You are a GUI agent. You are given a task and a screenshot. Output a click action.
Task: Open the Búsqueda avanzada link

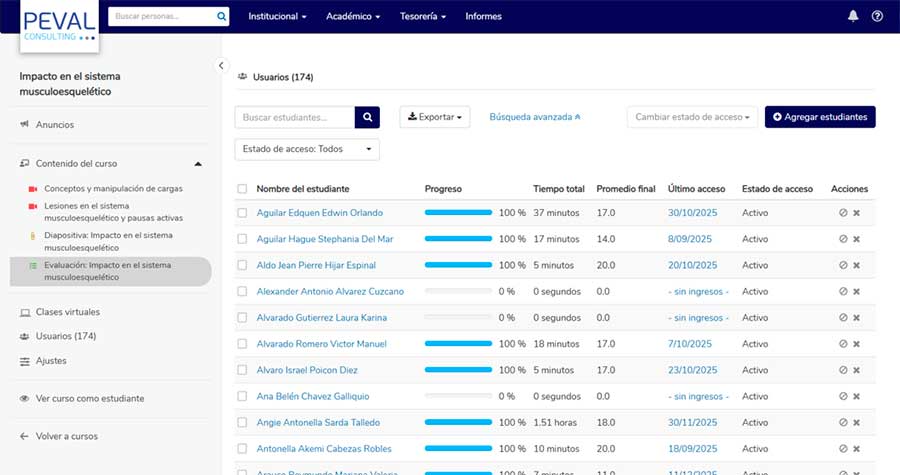534,117
